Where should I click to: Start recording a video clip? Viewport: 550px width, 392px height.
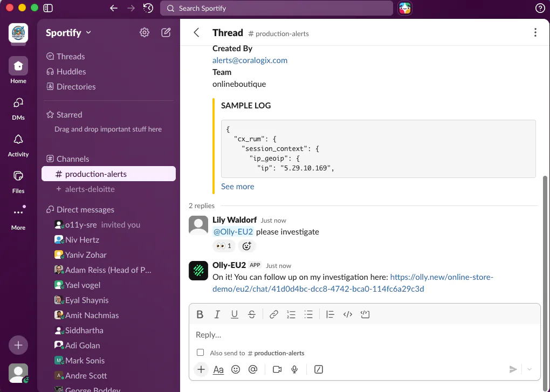coord(277,369)
